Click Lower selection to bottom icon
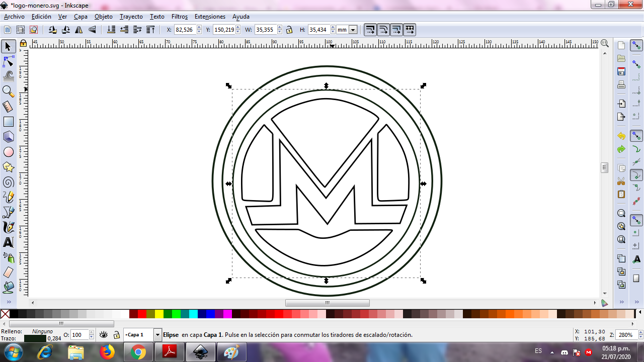The height and width of the screenshot is (362, 644). (111, 30)
